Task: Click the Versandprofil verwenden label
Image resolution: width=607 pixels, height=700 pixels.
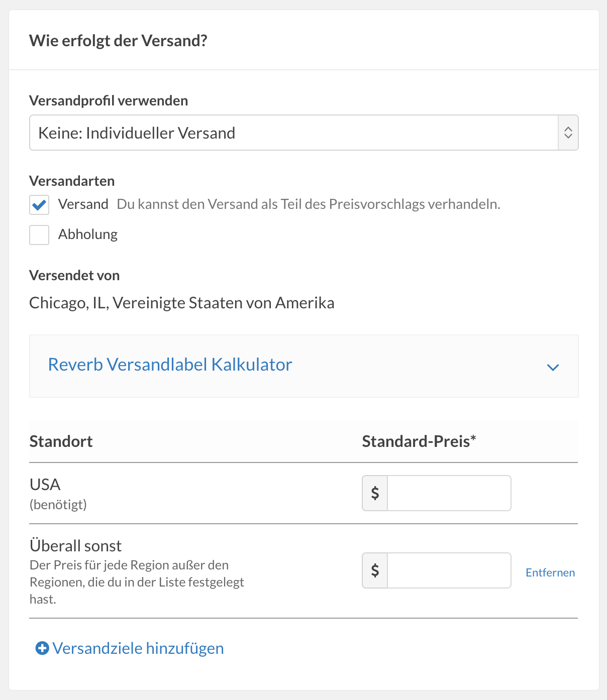Action: 109,100
